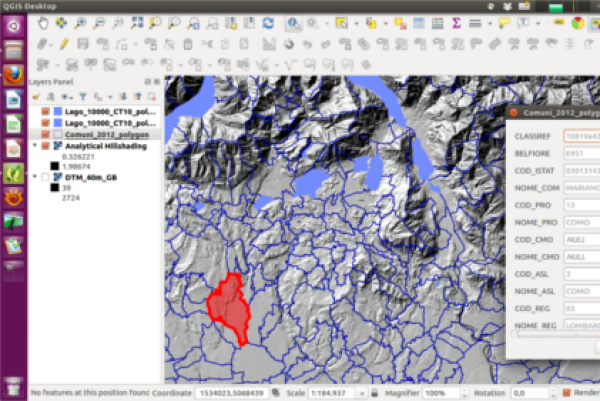600x401 pixels.
Task: Collapse the Analytical Hillshading layer tree
Action: coord(36,146)
